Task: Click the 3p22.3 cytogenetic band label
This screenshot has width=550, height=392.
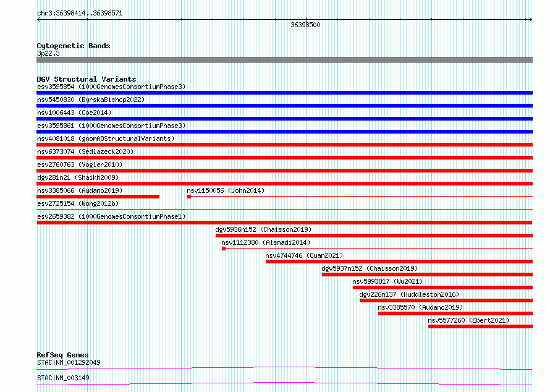Action: [x=48, y=53]
